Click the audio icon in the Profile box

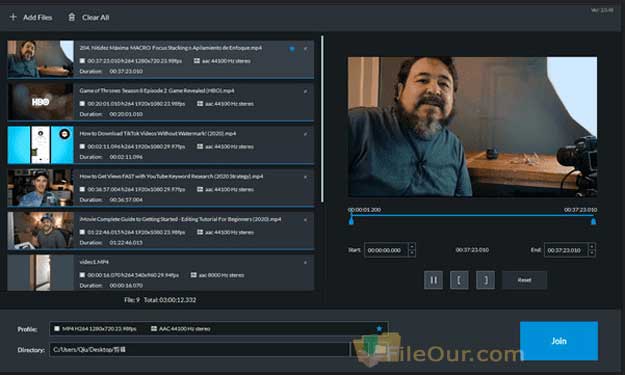[x=153, y=329]
